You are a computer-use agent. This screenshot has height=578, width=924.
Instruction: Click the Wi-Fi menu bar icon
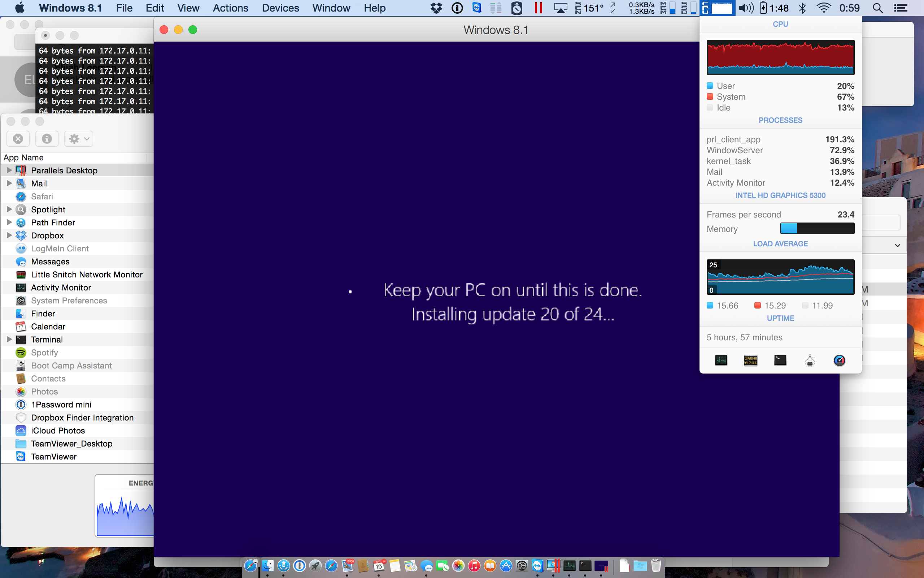824,8
